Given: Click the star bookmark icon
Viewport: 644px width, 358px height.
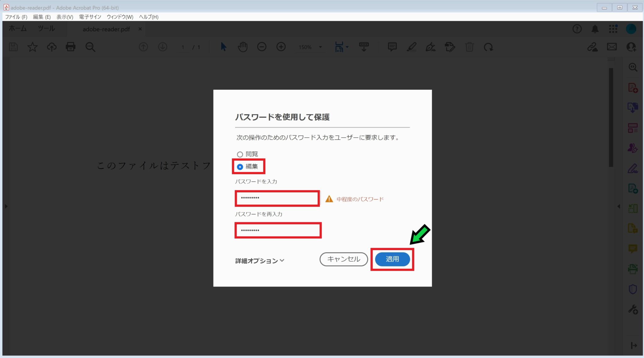Looking at the screenshot, I should (32, 47).
